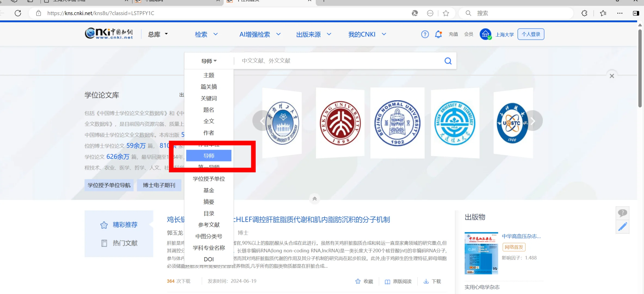The width and height of the screenshot is (644, 294).
Task: Click the browser refresh icon
Action: tap(18, 13)
